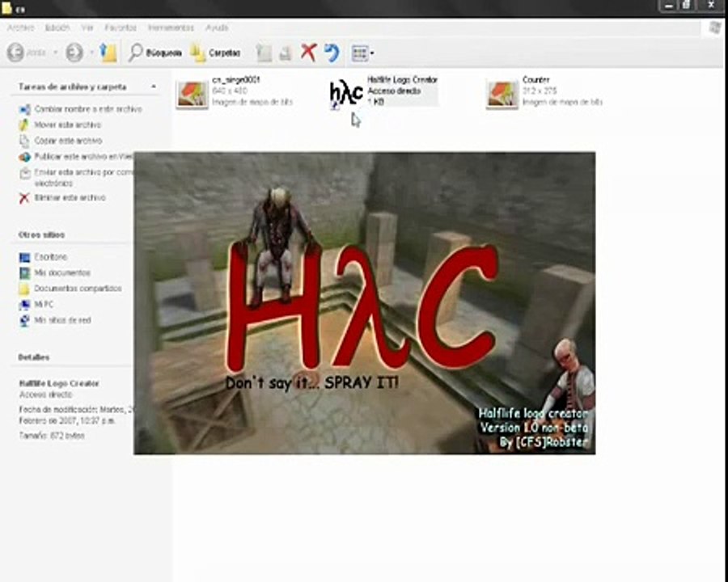
Task: Minimize the explorer window
Action: (x=669, y=6)
